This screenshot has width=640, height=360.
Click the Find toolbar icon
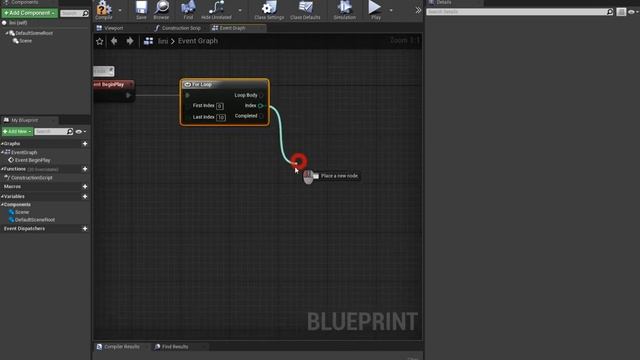pyautogui.click(x=188, y=10)
